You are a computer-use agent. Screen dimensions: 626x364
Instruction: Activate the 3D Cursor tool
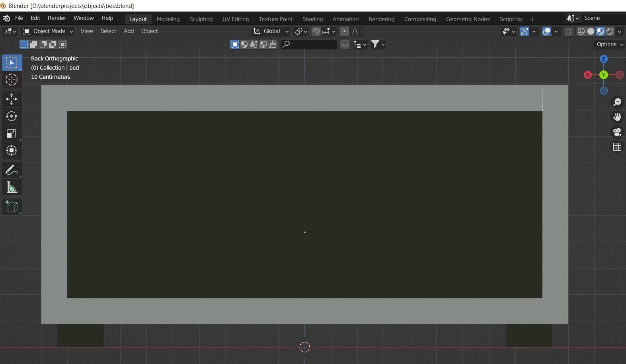(12, 80)
